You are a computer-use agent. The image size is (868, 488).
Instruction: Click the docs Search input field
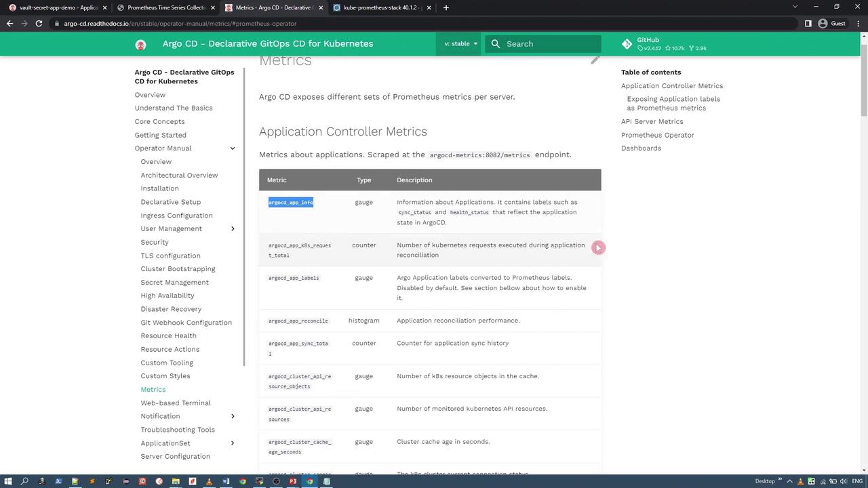543,44
